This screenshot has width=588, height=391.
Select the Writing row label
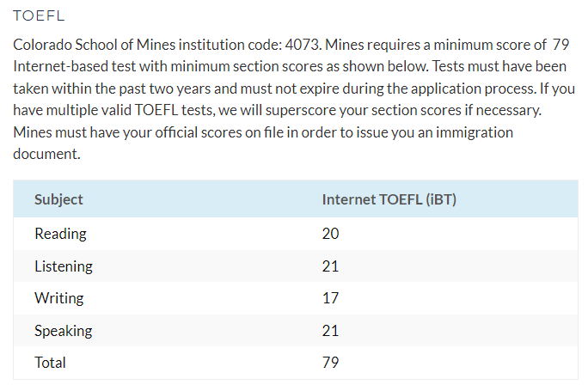(58, 298)
